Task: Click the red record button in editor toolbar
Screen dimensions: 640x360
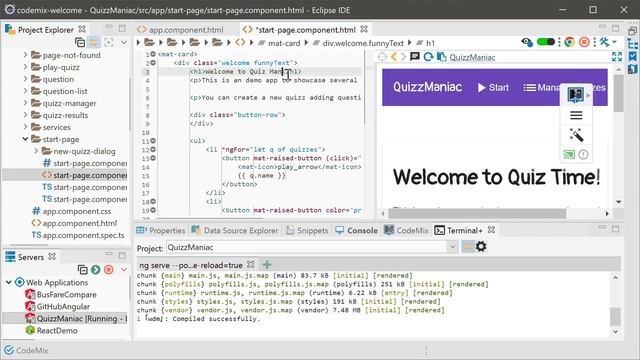Action: (x=584, y=42)
